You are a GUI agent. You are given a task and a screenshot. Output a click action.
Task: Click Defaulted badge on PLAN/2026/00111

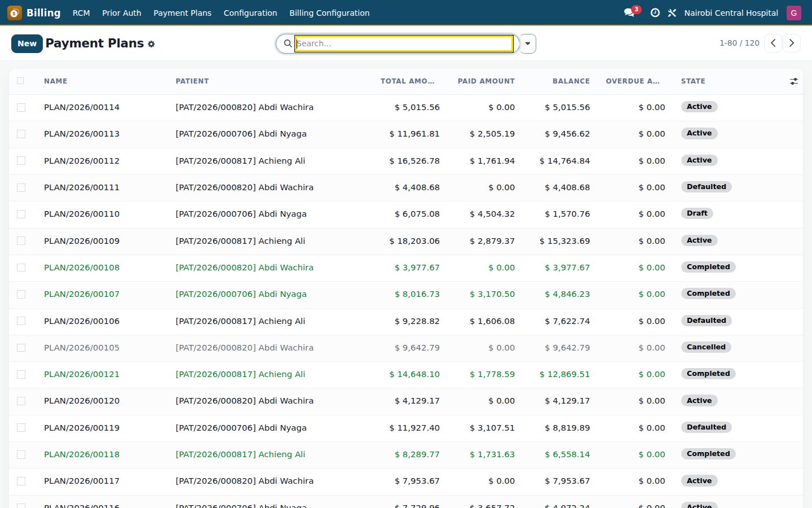706,187
